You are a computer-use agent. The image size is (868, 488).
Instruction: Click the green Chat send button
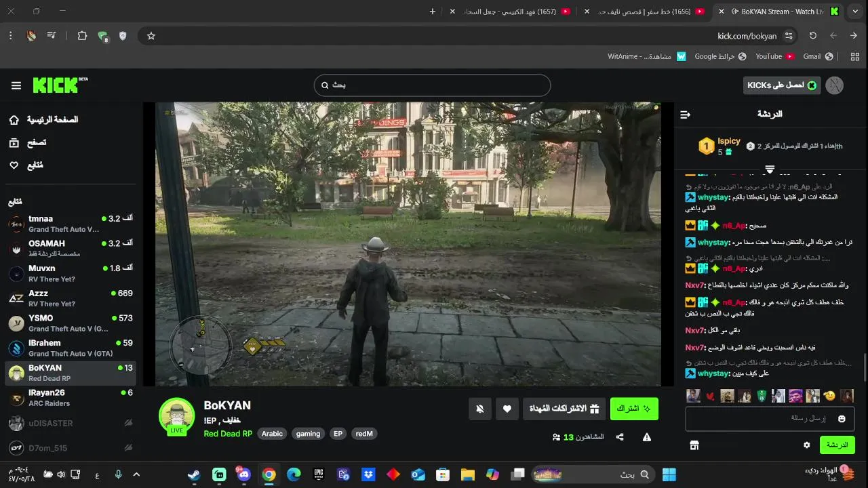[837, 445]
